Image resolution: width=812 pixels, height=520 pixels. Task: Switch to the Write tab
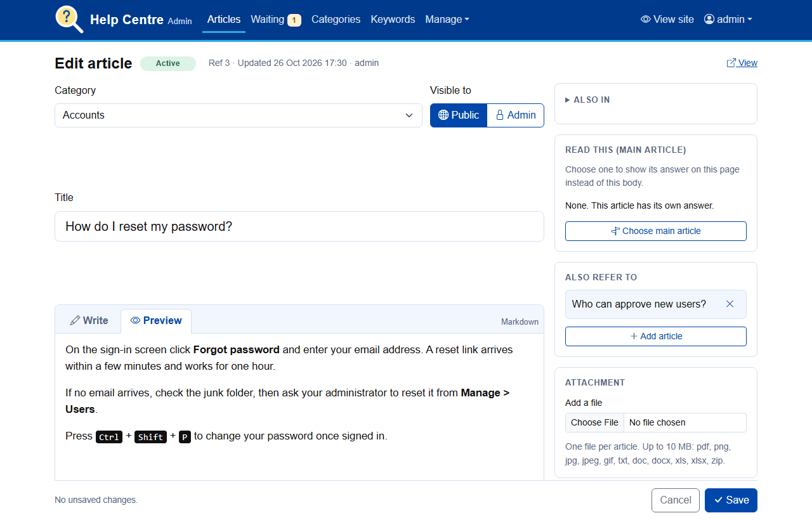click(x=89, y=321)
